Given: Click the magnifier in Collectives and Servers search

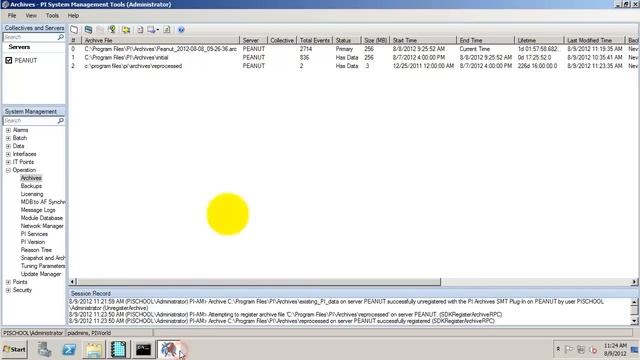Looking at the screenshot, I should 61,37.
